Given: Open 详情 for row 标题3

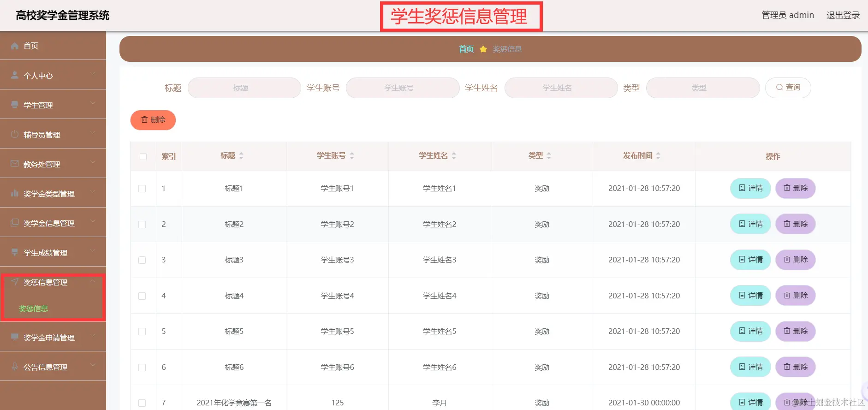Looking at the screenshot, I should tap(750, 260).
